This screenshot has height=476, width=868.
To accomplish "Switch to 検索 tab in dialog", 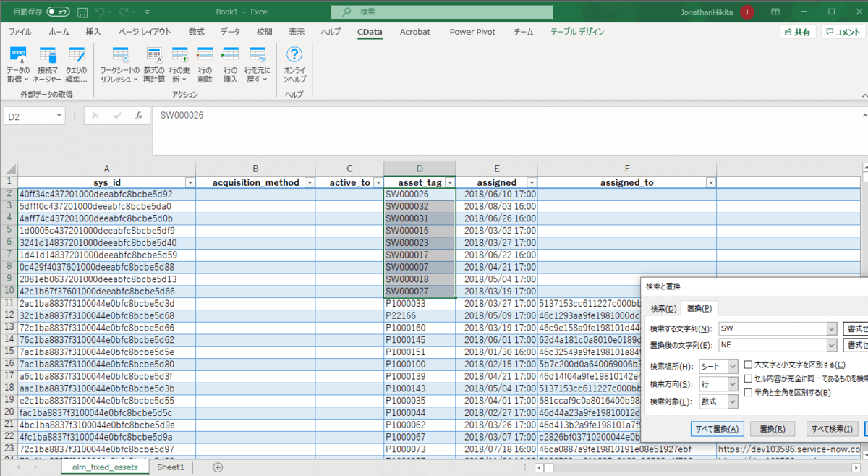I will (663, 309).
